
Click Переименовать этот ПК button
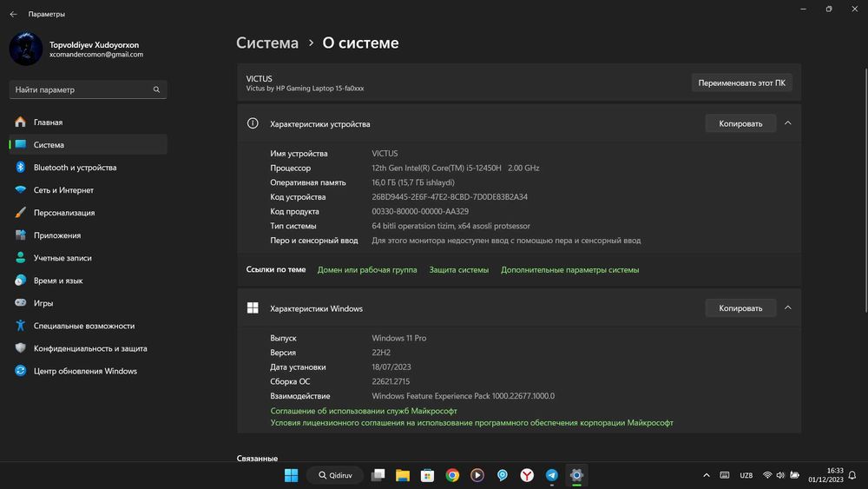point(741,83)
